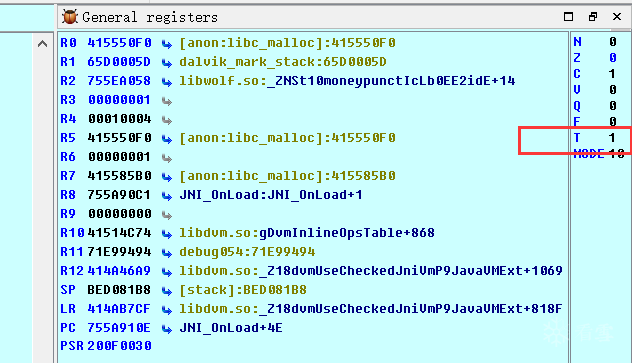Image resolution: width=632 pixels, height=363 pixels.
Task: Select R8 value 755A90C1
Action: click(x=119, y=195)
